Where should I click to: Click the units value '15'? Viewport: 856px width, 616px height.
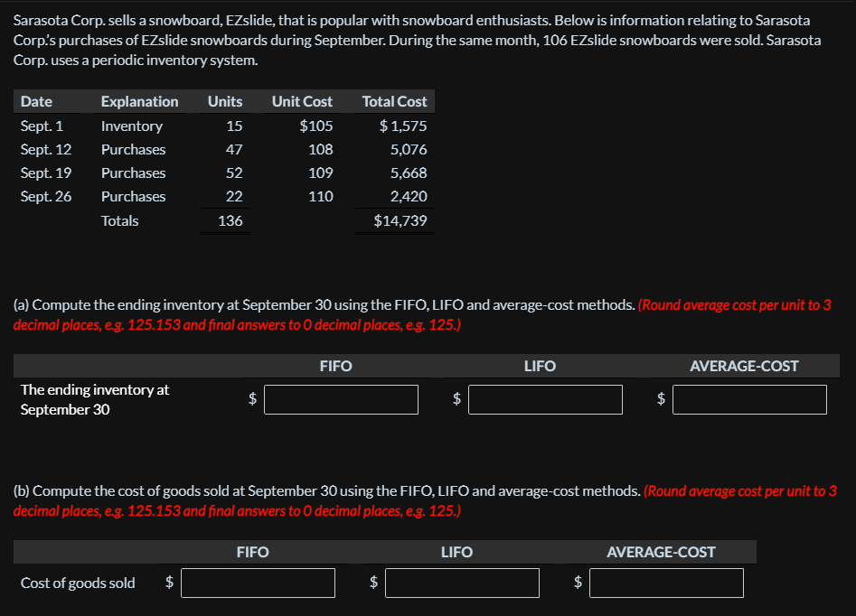(234, 126)
